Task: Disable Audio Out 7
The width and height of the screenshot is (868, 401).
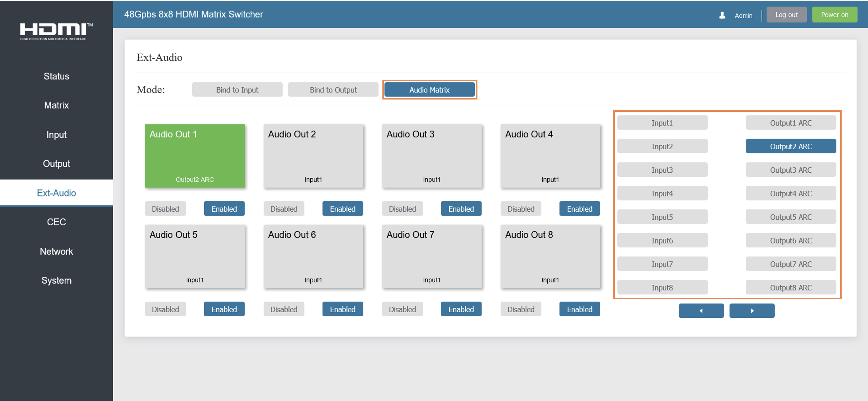Action: [x=402, y=309]
